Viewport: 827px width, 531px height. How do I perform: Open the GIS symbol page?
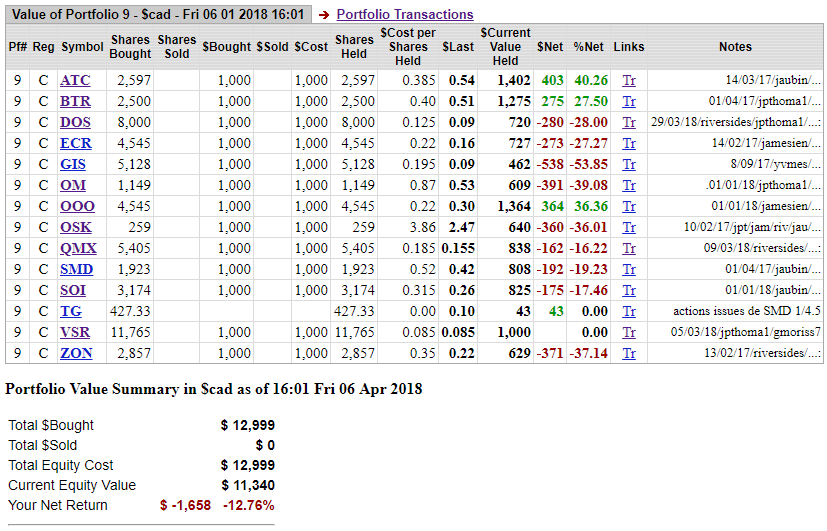[x=73, y=164]
